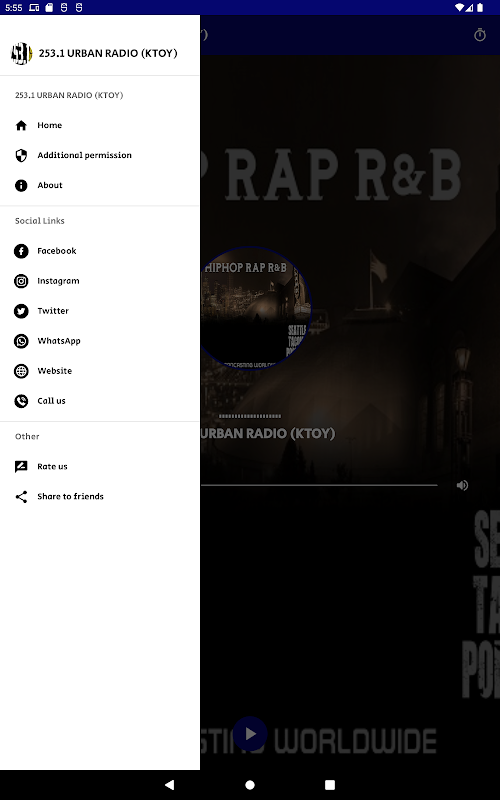
Task: Open the About info icon
Action: [21, 186]
